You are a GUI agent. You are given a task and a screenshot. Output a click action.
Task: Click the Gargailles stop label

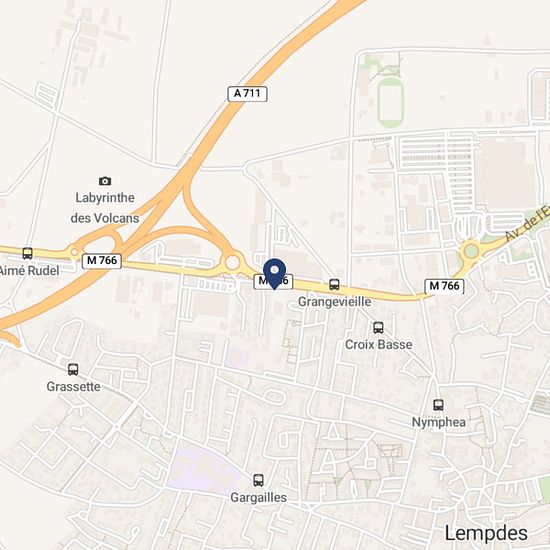(259, 497)
